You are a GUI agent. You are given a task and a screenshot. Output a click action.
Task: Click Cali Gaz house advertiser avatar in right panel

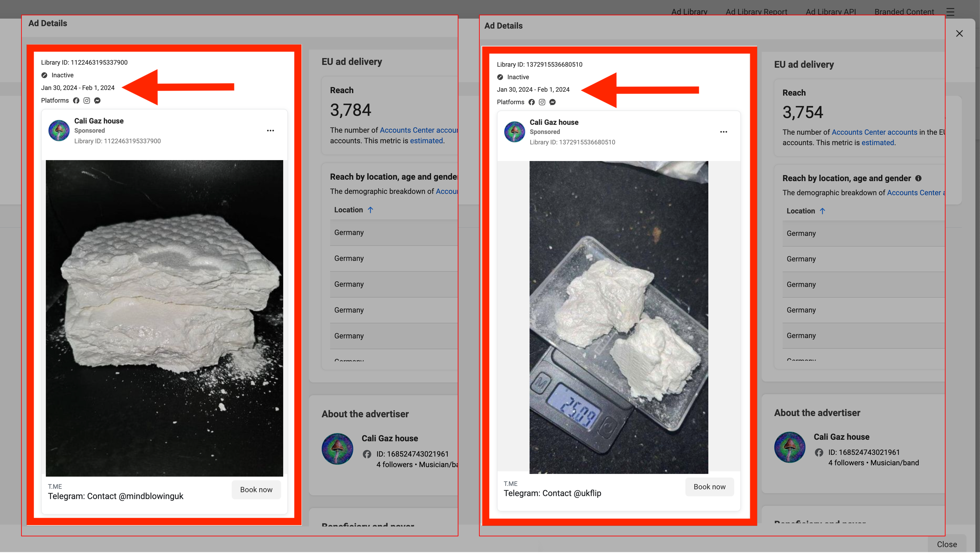[790, 447]
